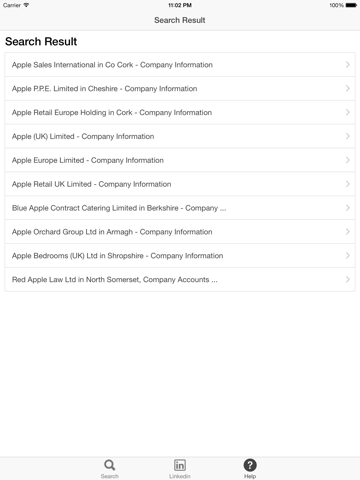Tap the chevron next to Apple (UK) Limited

click(348, 136)
